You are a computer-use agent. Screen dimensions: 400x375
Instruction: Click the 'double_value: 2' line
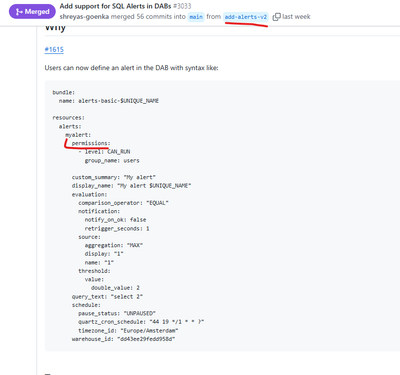[x=115, y=288]
